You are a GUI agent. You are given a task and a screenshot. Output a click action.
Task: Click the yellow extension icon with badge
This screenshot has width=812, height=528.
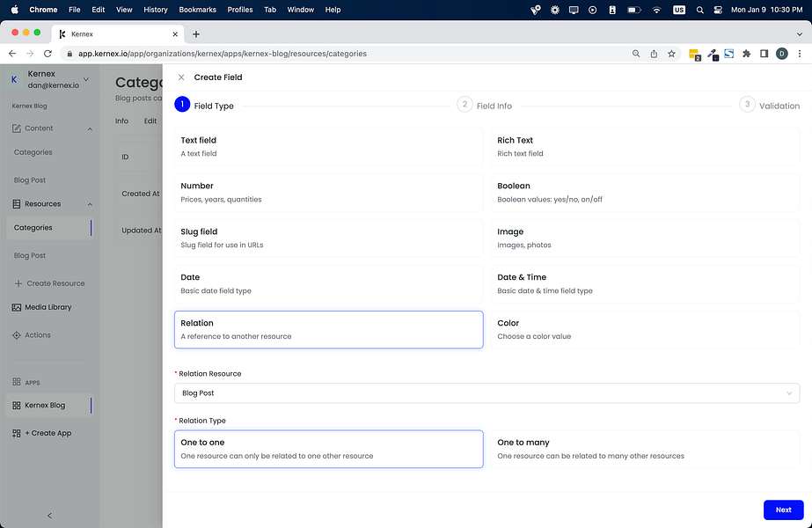pos(694,55)
